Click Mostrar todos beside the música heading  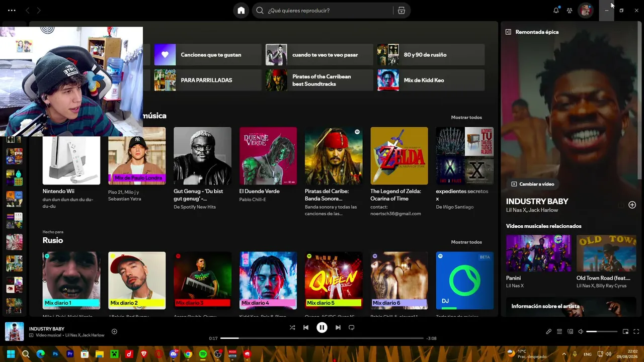pyautogui.click(x=466, y=117)
